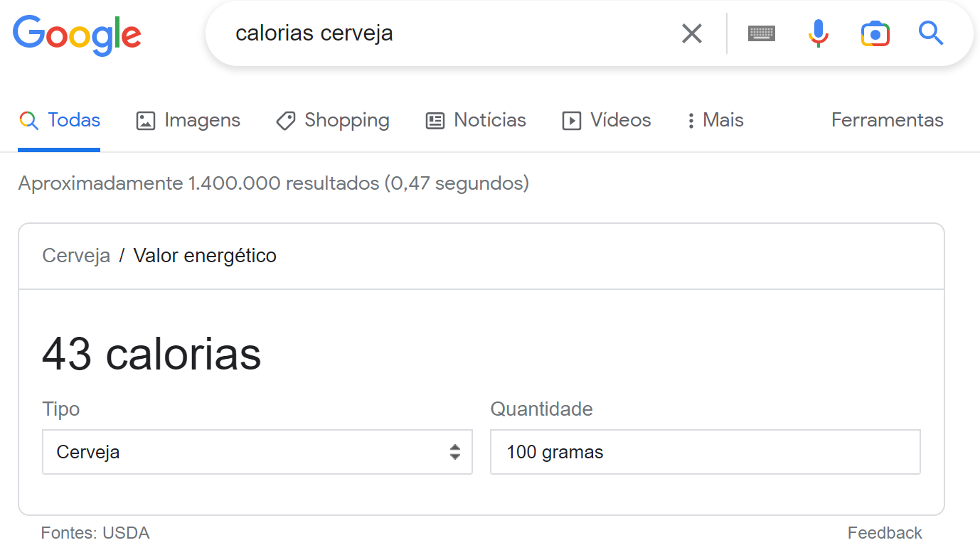Open Google Lens image search camera icon
Screen dimensions: 980x550
tap(875, 33)
